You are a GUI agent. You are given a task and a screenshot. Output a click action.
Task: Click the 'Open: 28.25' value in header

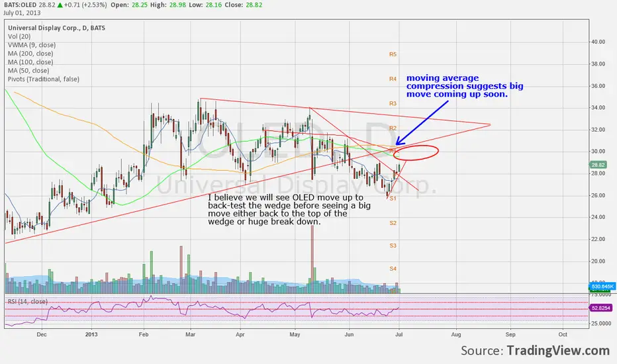coord(129,5)
